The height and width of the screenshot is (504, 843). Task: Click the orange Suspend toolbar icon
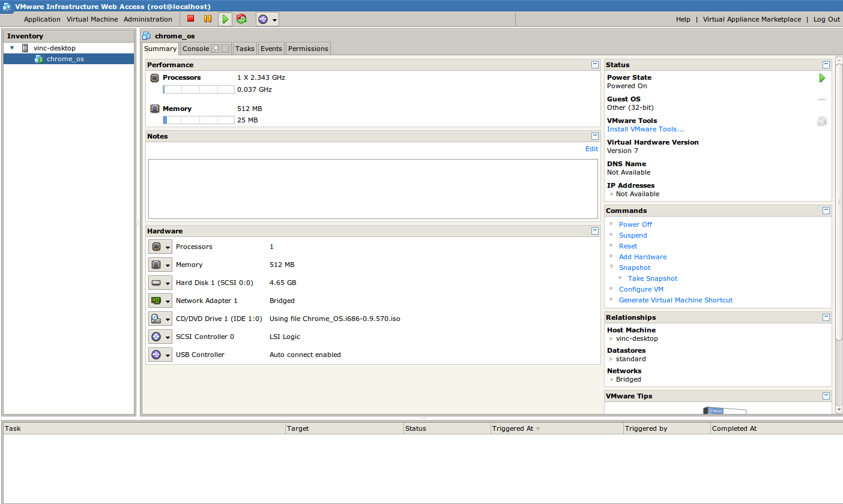208,19
